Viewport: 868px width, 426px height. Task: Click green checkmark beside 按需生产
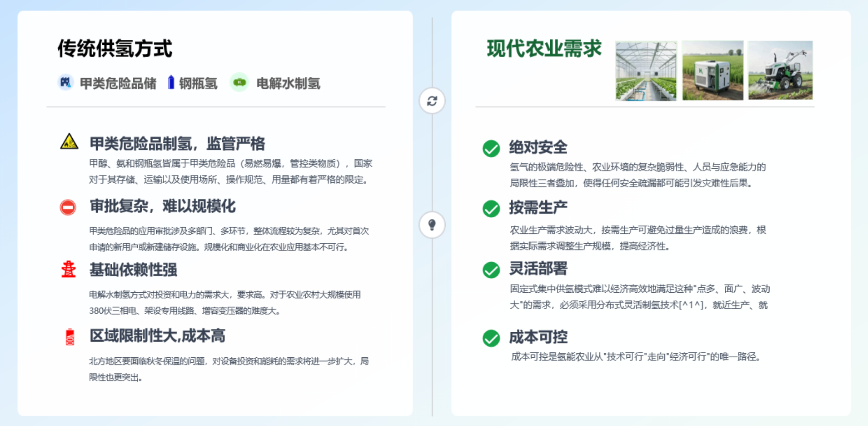tap(491, 209)
